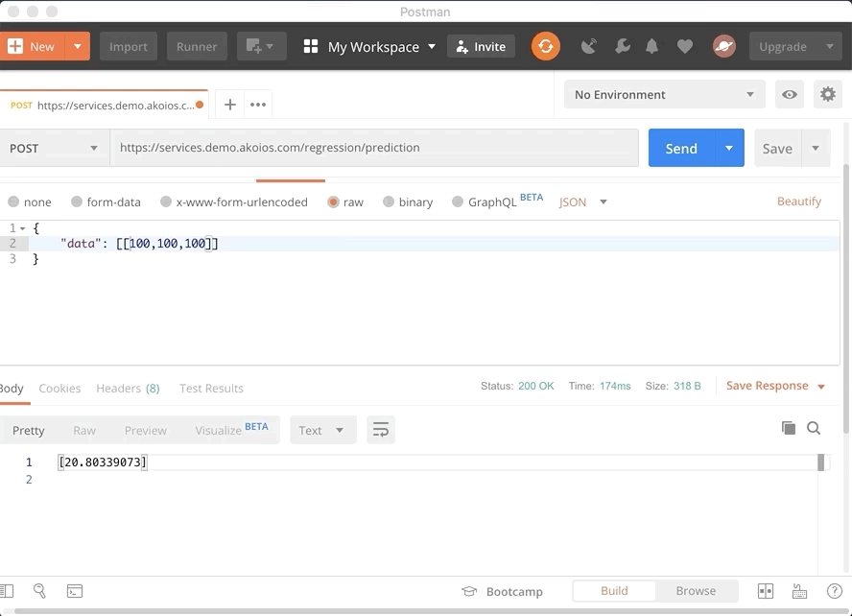Collapse JSON line 1 fold arrow
Viewport: 852px width, 616px height.
click(23, 228)
